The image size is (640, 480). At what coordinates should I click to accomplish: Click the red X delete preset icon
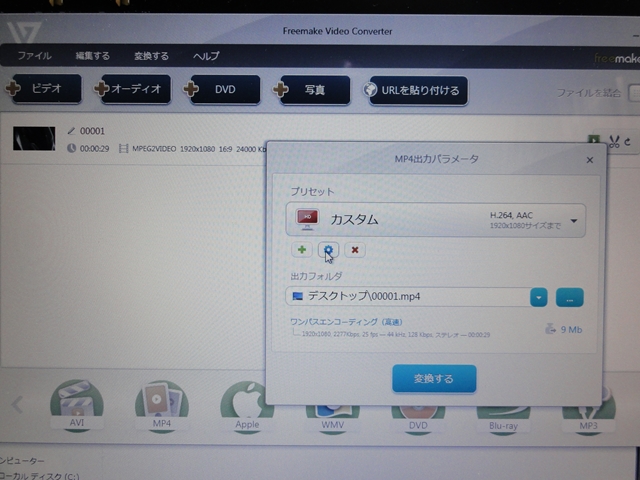point(355,250)
